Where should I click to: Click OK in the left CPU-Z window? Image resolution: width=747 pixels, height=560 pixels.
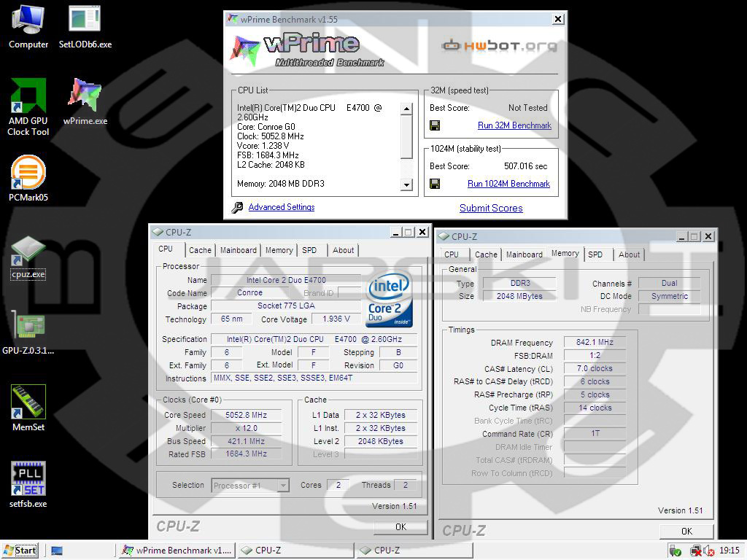[x=400, y=526]
